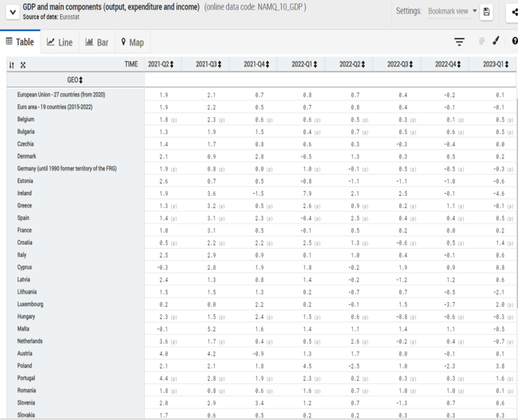Image resolution: width=518 pixels, height=420 pixels.
Task: Sort by the 2021-Q2 column arrows
Action: [172, 65]
